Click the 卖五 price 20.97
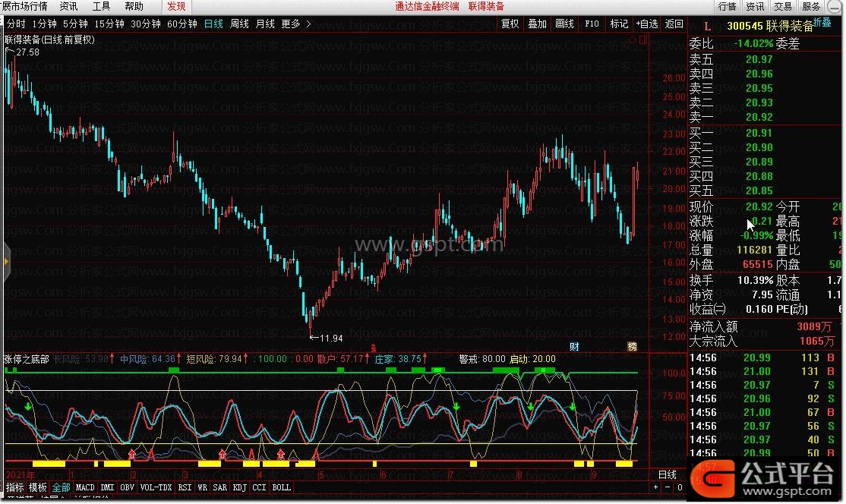 tap(759, 59)
